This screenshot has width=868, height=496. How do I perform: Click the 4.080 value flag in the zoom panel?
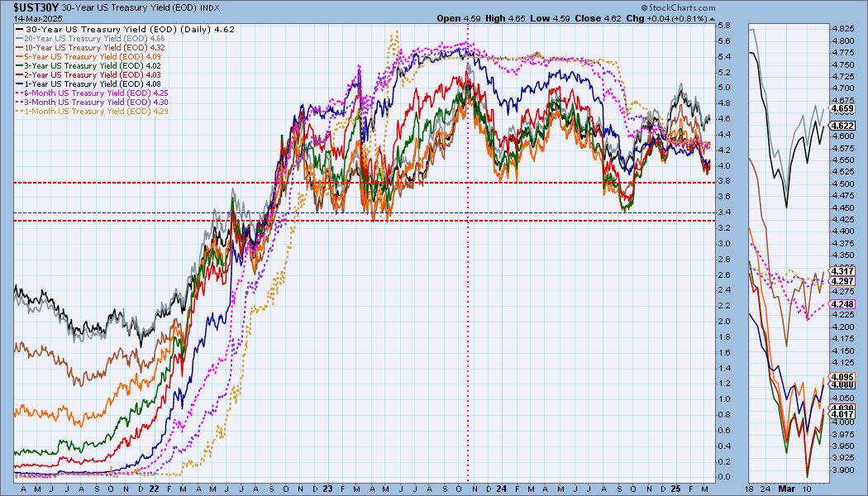(x=842, y=384)
